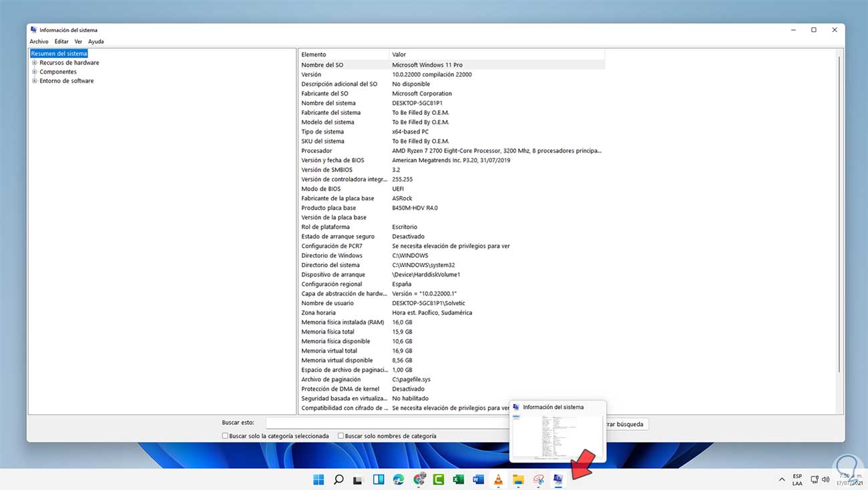Launch Excel from the taskbar

pyautogui.click(x=458, y=479)
